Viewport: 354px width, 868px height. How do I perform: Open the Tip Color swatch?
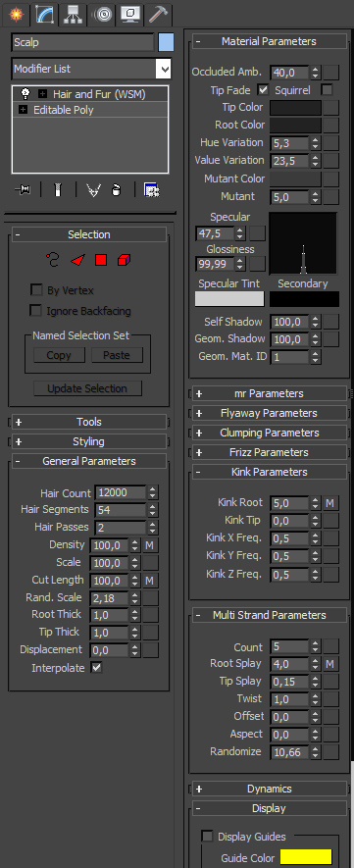point(295,107)
